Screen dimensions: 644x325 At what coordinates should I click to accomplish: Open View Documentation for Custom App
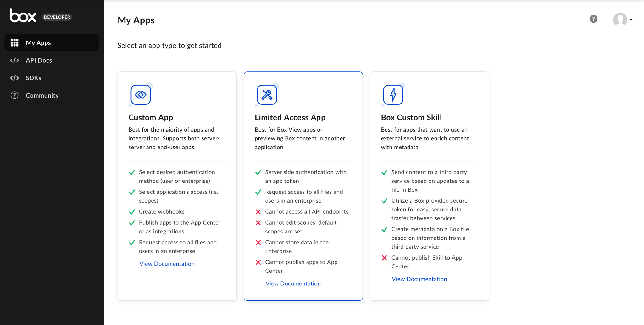click(167, 264)
